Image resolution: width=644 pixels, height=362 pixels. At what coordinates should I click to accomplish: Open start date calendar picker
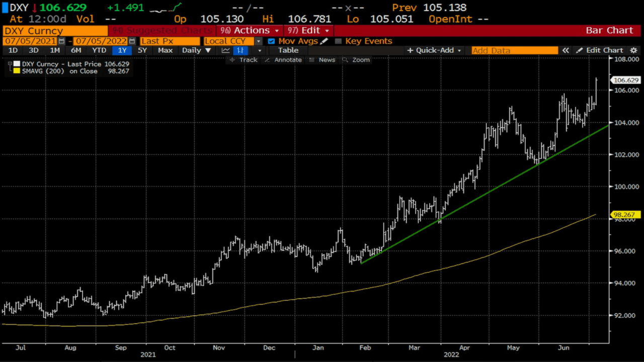click(61, 41)
